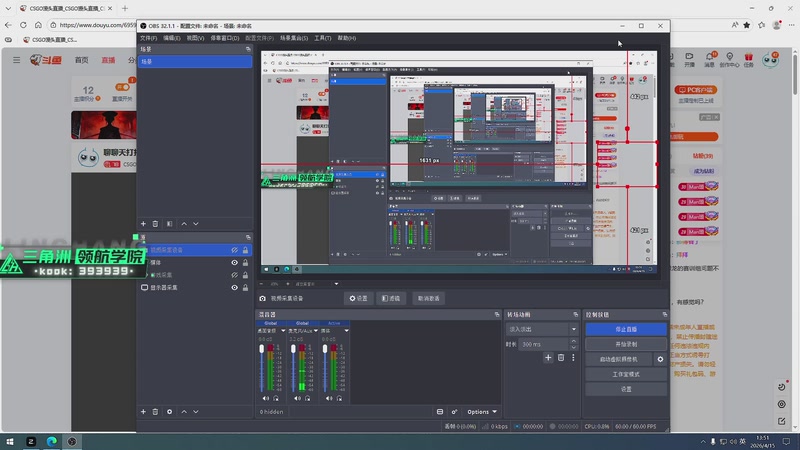Open 停靠窗口(D) menu in OBS

point(224,38)
